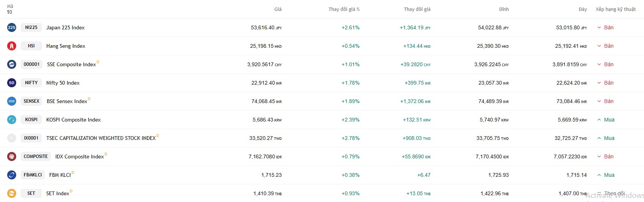Click the Hang Seng Index red logo

pyautogui.click(x=12, y=46)
